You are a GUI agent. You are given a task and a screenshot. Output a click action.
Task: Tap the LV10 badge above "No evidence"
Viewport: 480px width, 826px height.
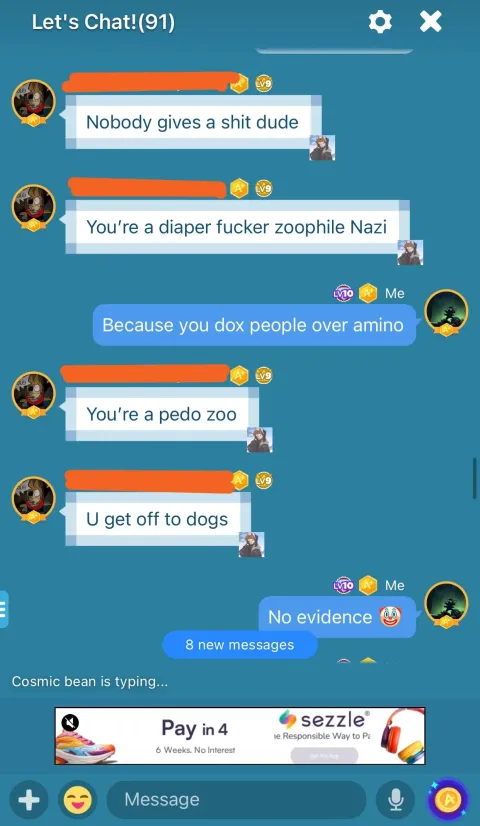344,585
